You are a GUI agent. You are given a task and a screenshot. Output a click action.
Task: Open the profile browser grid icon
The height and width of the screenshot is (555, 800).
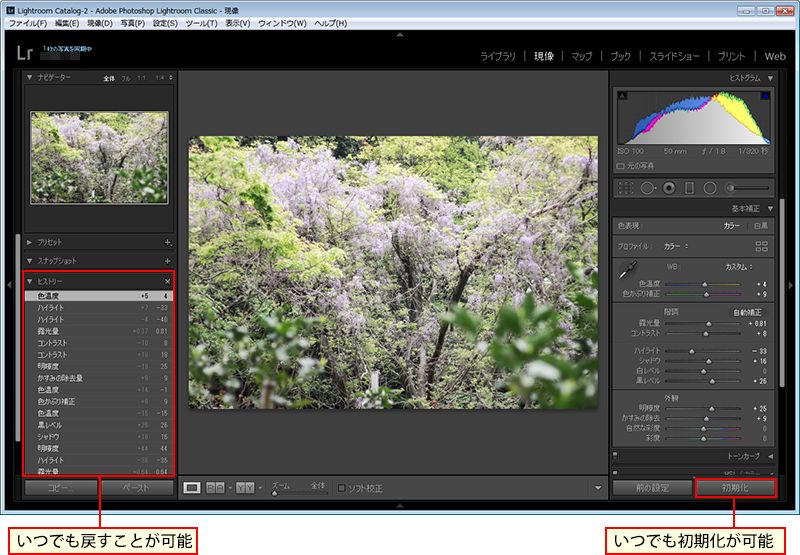[x=761, y=246]
